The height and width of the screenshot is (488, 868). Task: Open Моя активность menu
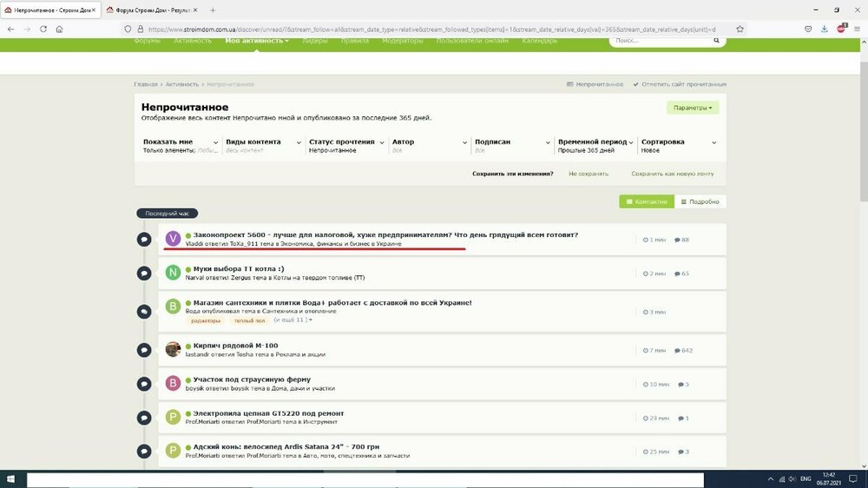coord(257,41)
